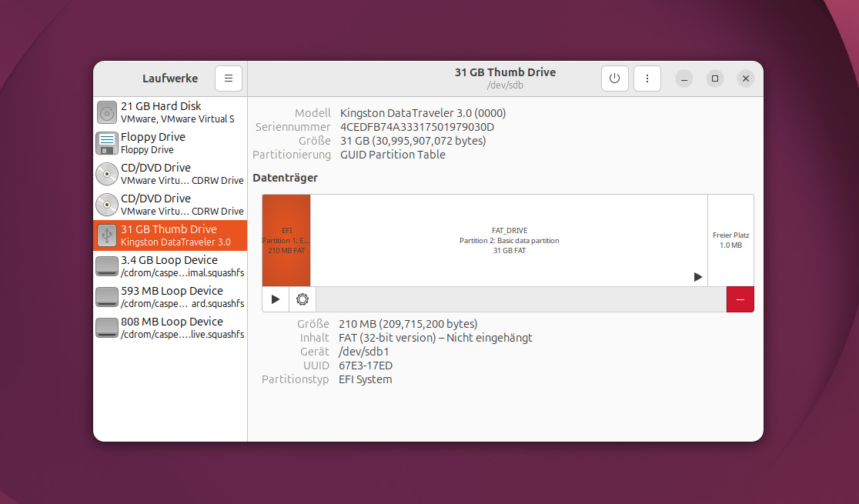Select the 808 MB Loop Device

(x=170, y=327)
